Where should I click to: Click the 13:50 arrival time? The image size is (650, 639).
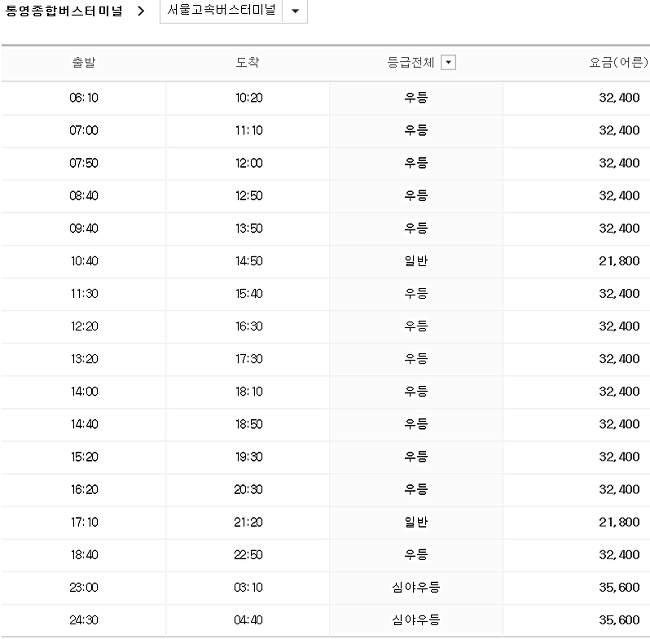[249, 228]
